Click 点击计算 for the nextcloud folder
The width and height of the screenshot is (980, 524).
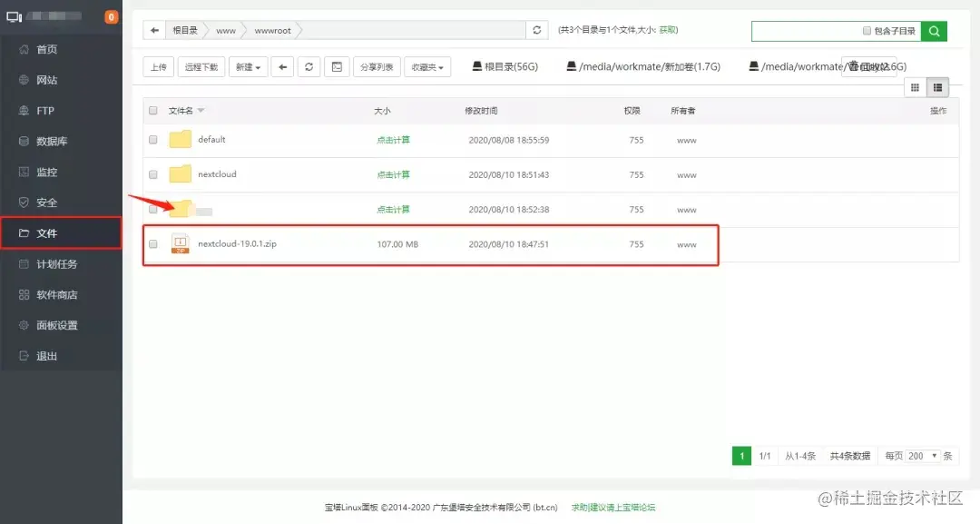(x=393, y=175)
